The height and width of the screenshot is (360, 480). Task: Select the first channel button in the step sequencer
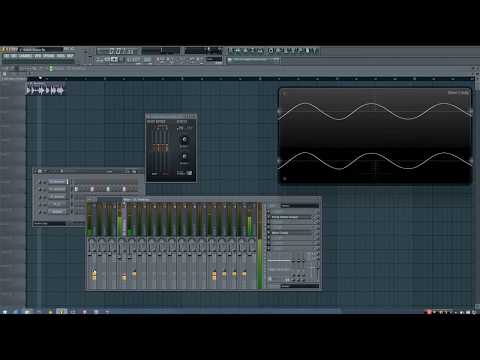coord(57,181)
